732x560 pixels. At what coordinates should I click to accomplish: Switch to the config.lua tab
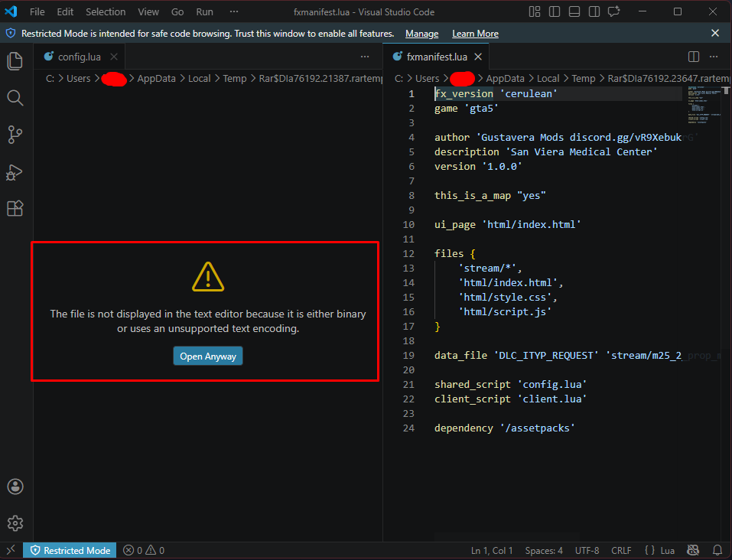pos(79,57)
